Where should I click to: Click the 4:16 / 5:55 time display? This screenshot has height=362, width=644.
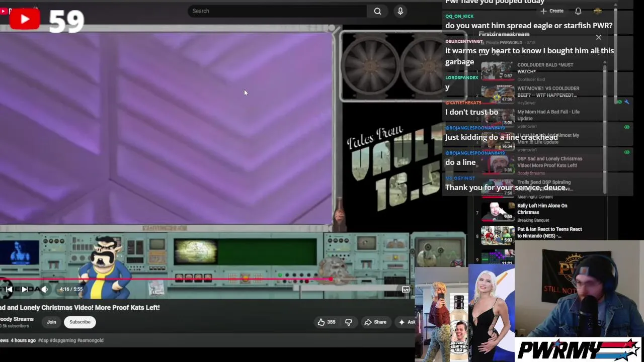coord(71,289)
